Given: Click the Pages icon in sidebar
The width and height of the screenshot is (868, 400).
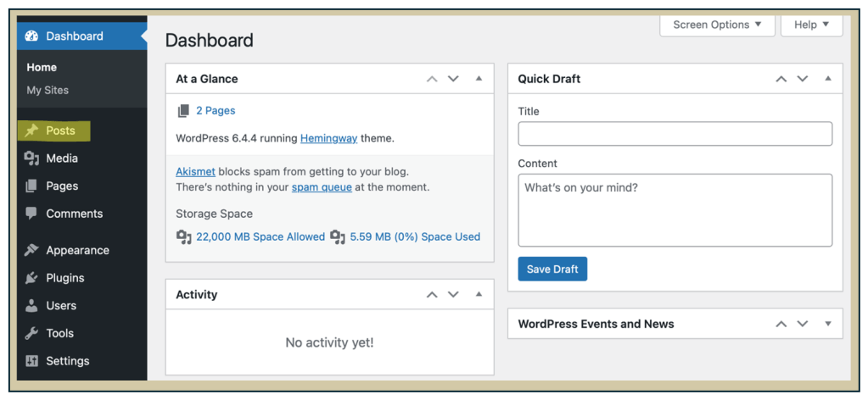Looking at the screenshot, I should pyautogui.click(x=31, y=186).
